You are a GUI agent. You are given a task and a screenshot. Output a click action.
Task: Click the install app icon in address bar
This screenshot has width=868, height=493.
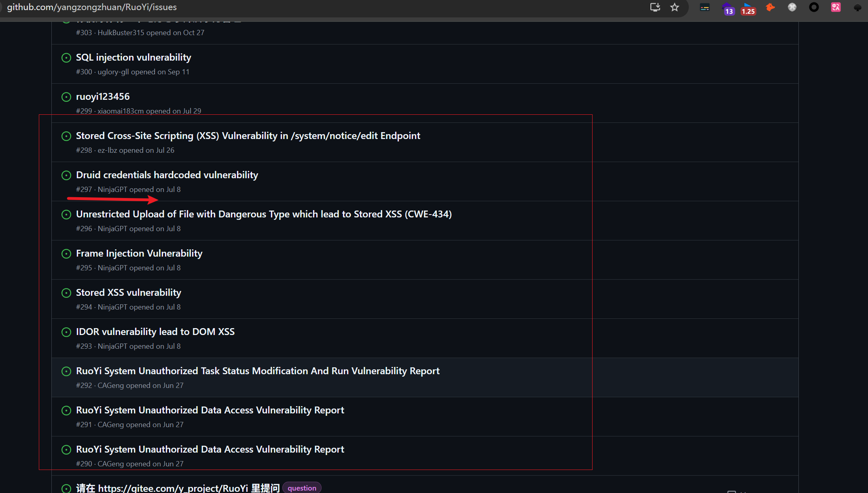(x=655, y=7)
